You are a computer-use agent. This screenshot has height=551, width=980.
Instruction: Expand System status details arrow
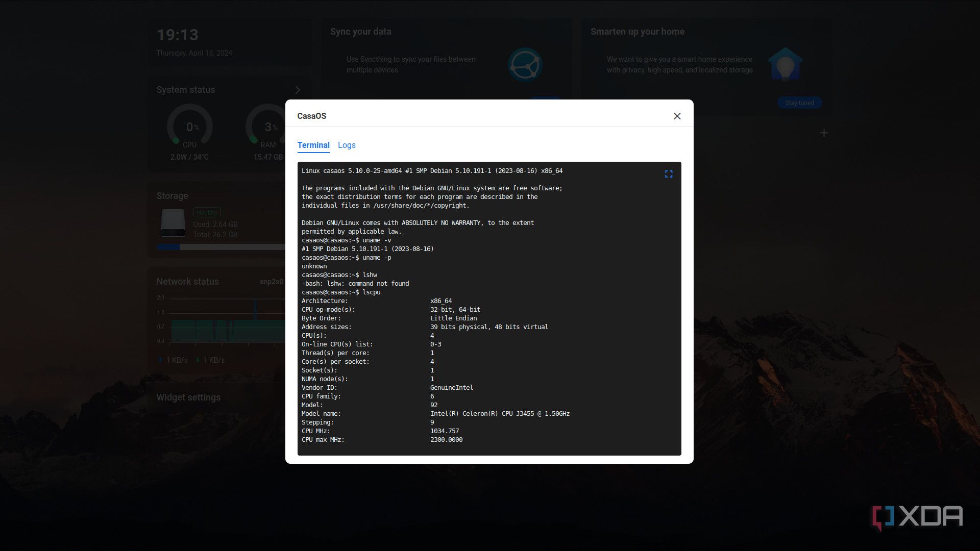(x=298, y=90)
